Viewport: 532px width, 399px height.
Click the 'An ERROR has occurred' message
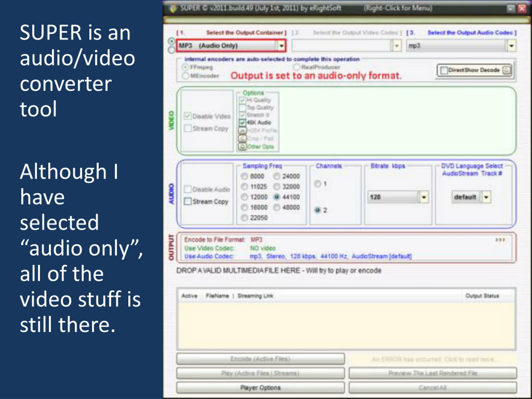pyautogui.click(x=433, y=359)
